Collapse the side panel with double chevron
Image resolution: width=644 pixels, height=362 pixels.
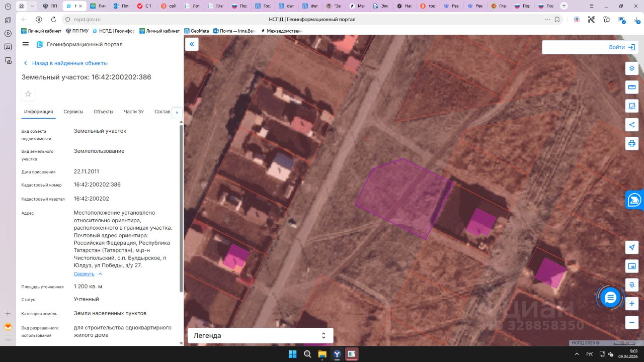pyautogui.click(x=192, y=44)
